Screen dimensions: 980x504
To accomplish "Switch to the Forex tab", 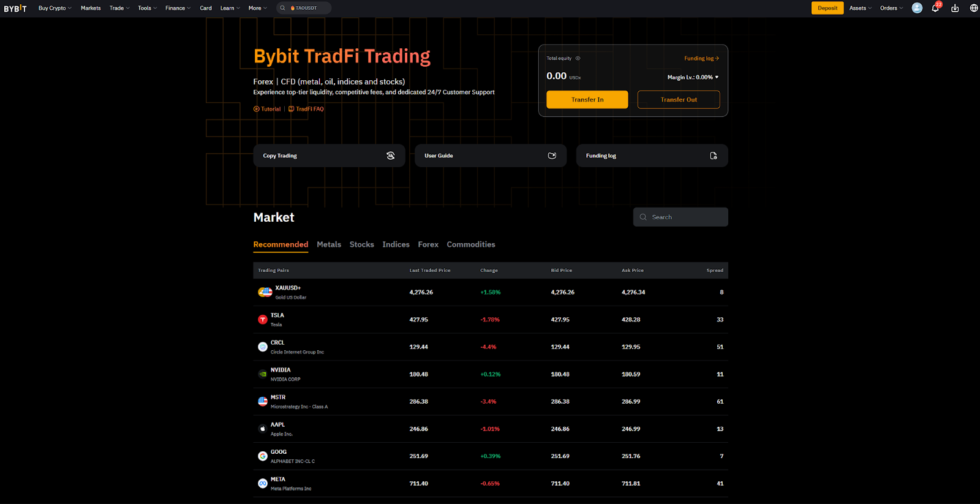I will pyautogui.click(x=428, y=244).
